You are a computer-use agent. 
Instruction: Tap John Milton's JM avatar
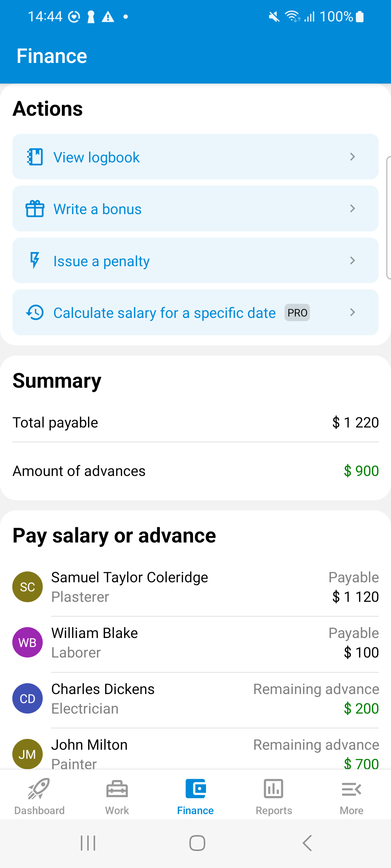pos(28,754)
